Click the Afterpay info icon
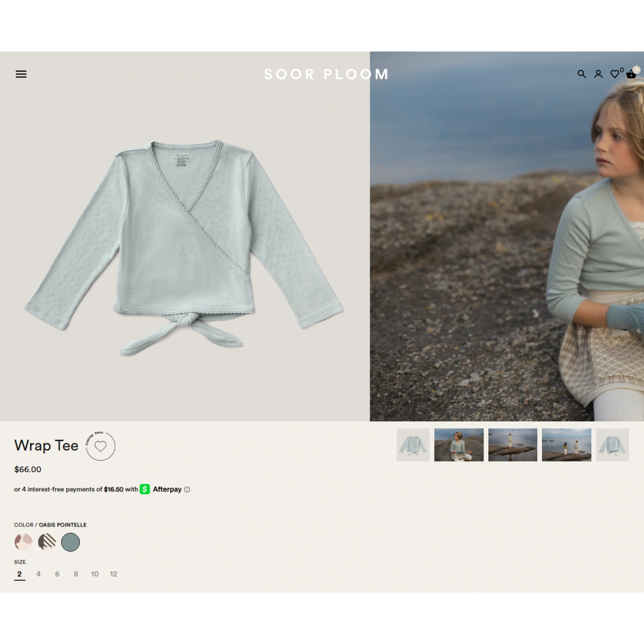The width and height of the screenshot is (644, 644). [x=187, y=489]
